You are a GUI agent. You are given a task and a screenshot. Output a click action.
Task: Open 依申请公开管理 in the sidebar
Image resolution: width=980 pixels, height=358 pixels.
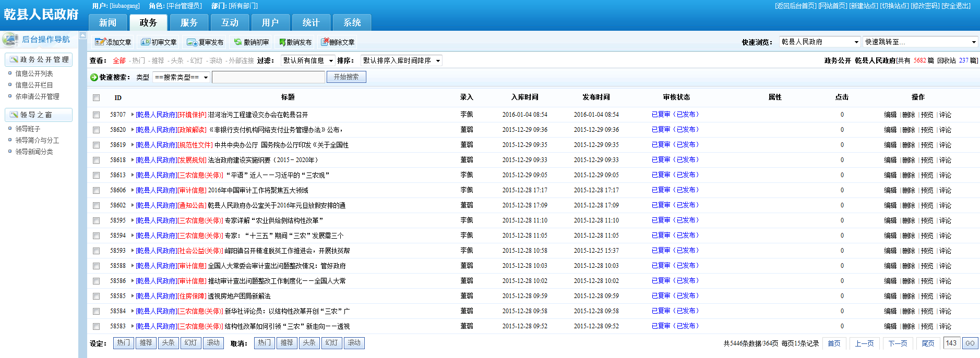click(37, 96)
